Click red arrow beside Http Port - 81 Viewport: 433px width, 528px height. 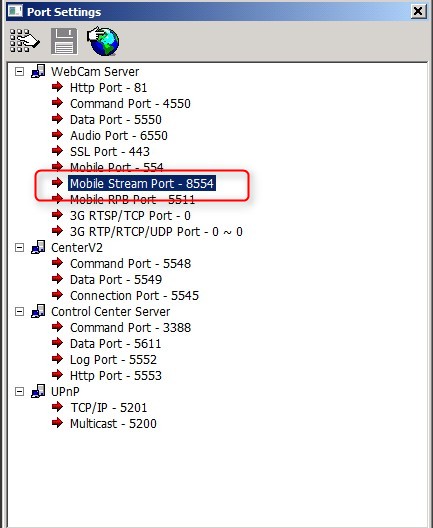58,87
